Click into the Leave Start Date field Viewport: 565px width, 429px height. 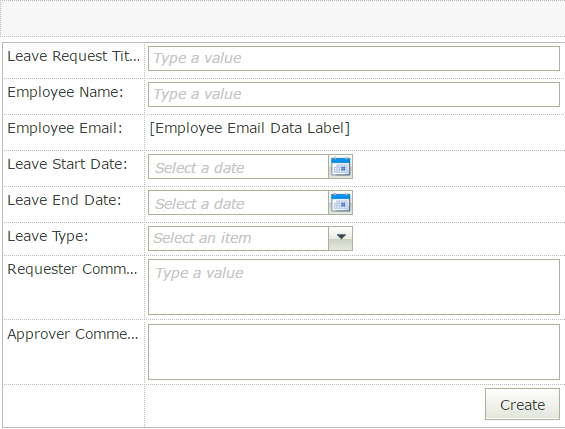pos(239,167)
